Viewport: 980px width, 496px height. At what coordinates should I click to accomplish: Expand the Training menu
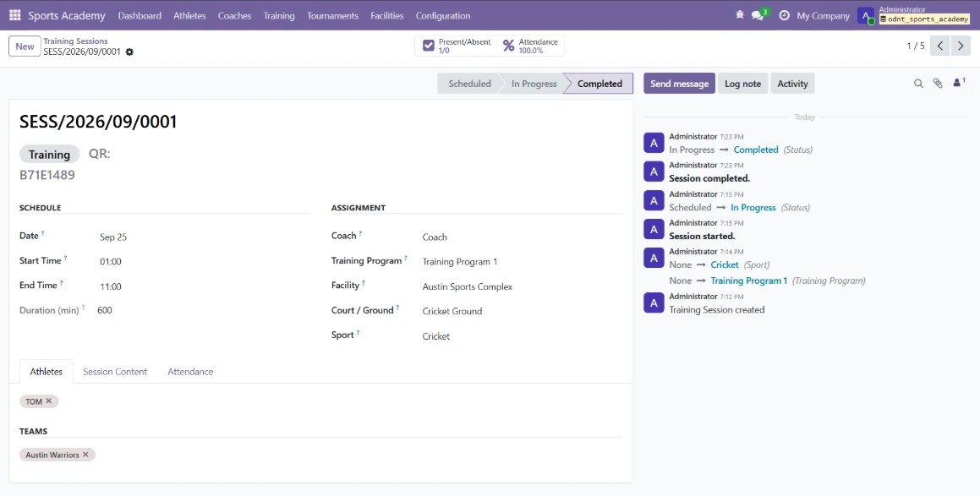pos(279,15)
